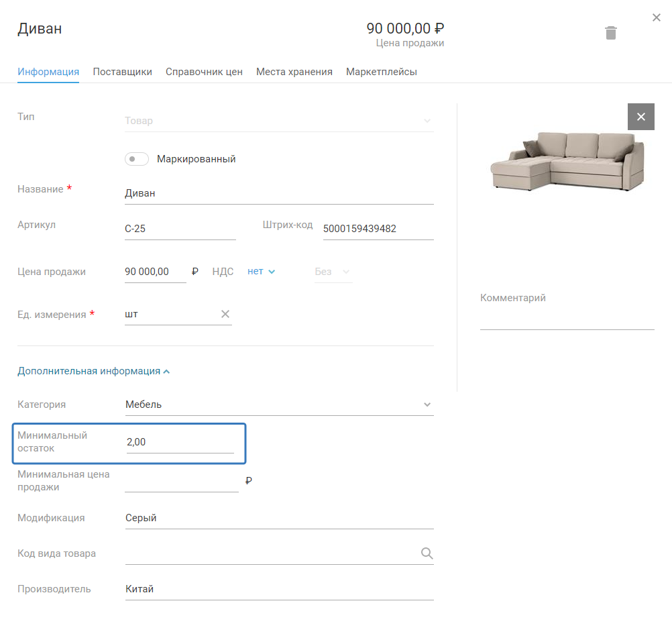This screenshot has height=644, width=672.
Task: Collapse Дополнительная информация section
Action: (x=93, y=371)
